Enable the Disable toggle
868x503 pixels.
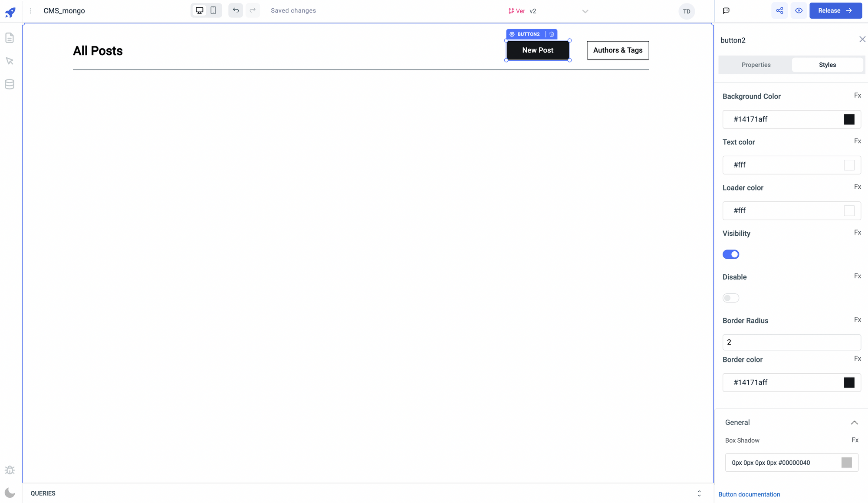[x=731, y=298]
